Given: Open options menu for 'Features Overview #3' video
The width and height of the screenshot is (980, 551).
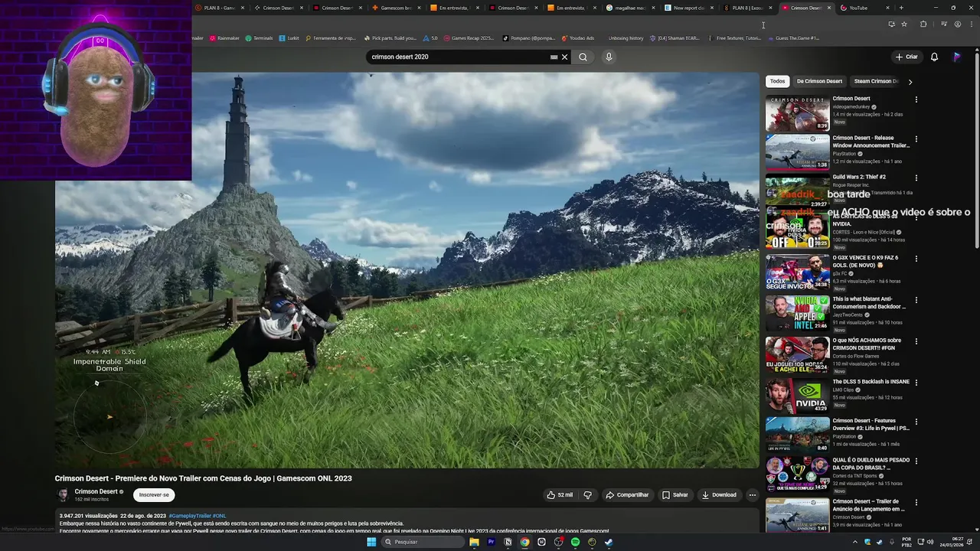Looking at the screenshot, I should click(x=916, y=422).
